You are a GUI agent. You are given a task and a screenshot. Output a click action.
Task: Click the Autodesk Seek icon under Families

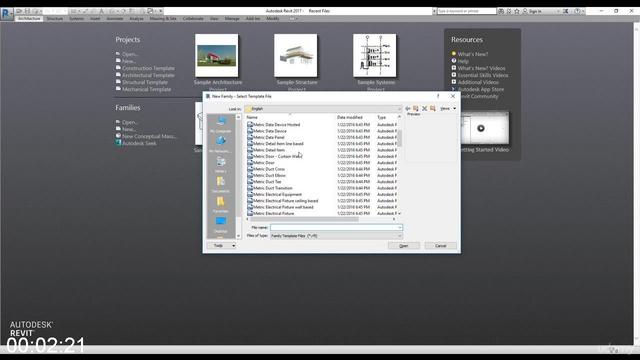118,143
